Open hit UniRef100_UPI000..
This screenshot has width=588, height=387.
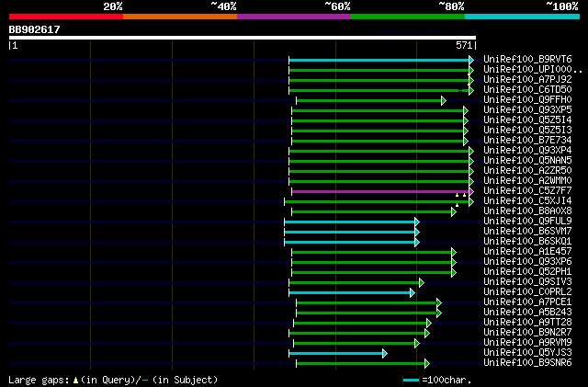click(x=533, y=70)
